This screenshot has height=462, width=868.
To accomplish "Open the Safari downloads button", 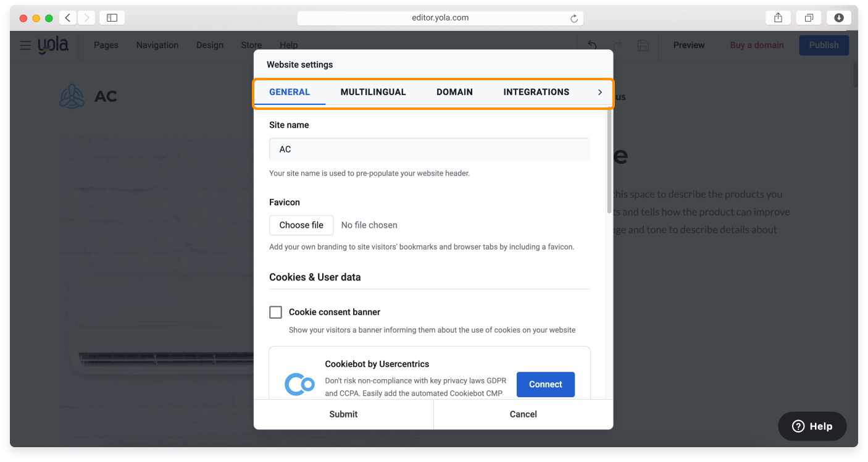I will (x=839, y=18).
